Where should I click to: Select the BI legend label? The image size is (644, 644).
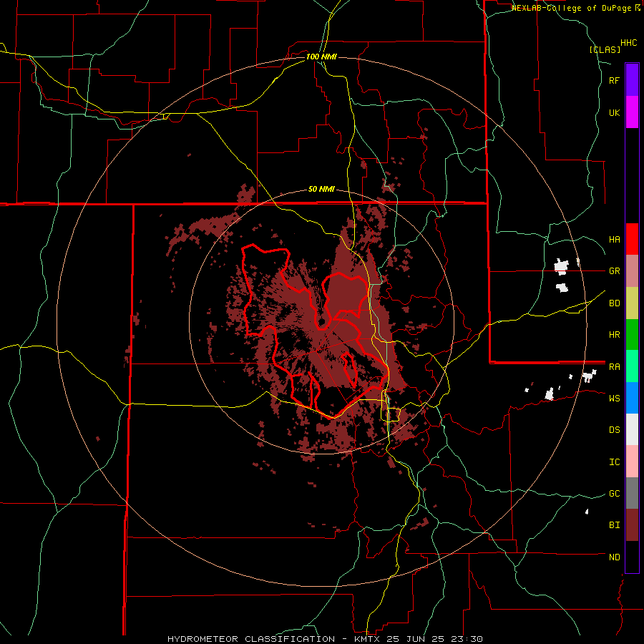pyautogui.click(x=615, y=525)
